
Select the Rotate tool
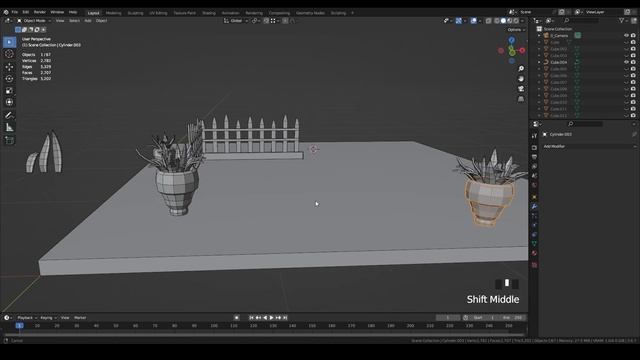(9, 78)
